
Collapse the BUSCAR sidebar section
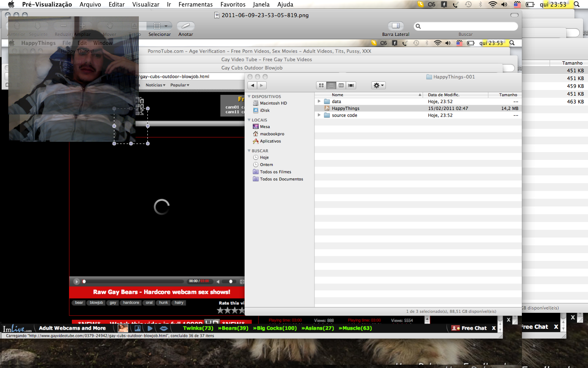pyautogui.click(x=249, y=151)
